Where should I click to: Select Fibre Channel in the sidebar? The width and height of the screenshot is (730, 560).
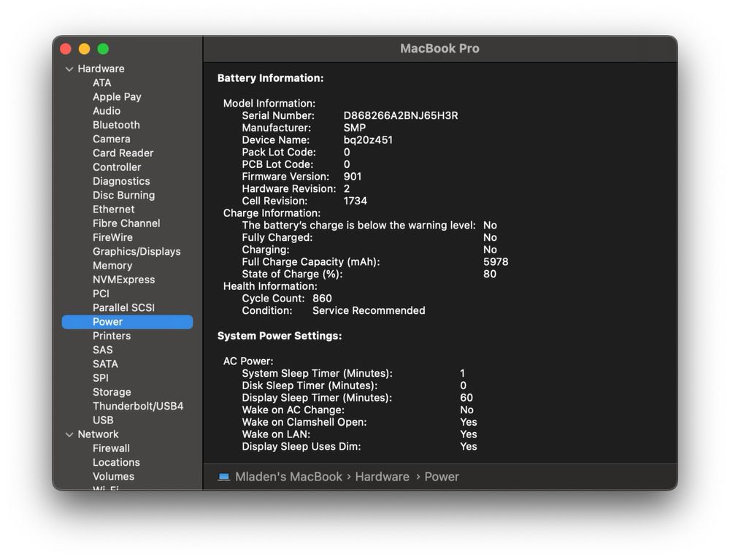(x=126, y=223)
